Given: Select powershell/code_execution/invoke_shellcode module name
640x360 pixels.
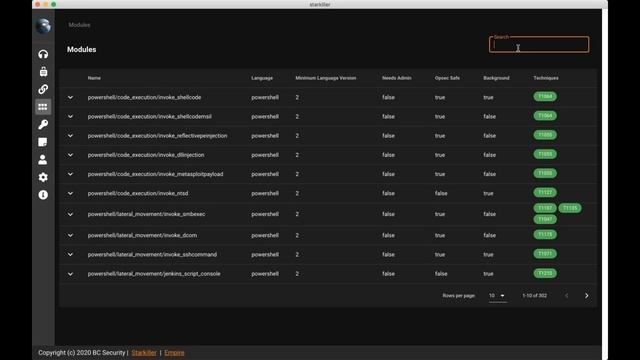Looking at the screenshot, I should (144, 98).
